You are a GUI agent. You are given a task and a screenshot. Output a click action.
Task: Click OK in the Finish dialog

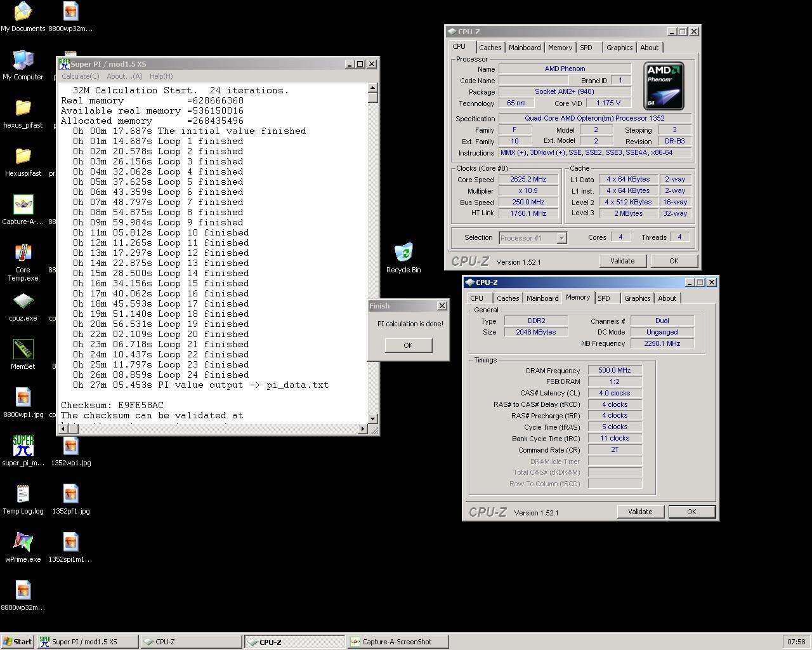408,345
